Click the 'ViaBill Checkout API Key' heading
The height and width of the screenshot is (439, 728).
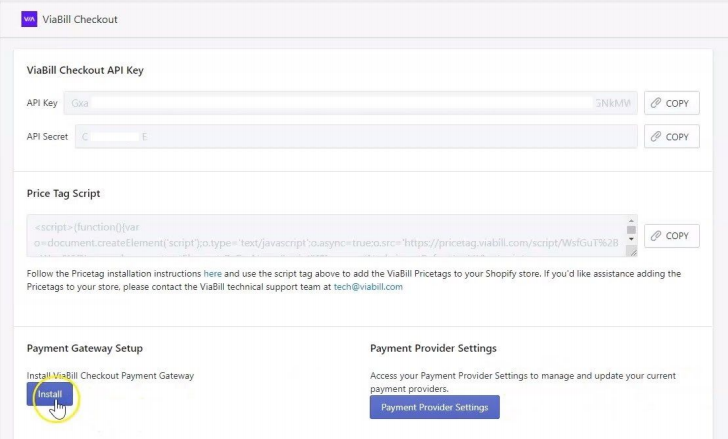85,70
